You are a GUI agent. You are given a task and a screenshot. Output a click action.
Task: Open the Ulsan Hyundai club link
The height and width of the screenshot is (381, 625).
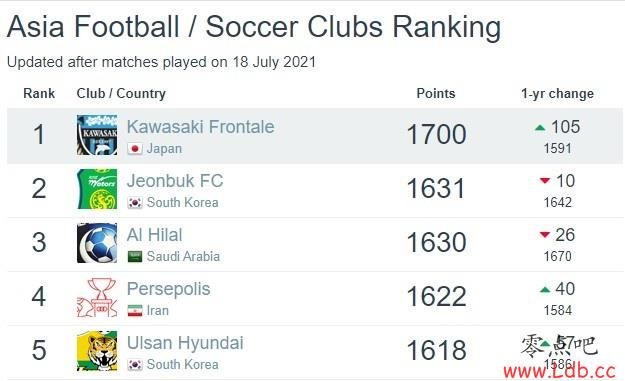(185, 343)
